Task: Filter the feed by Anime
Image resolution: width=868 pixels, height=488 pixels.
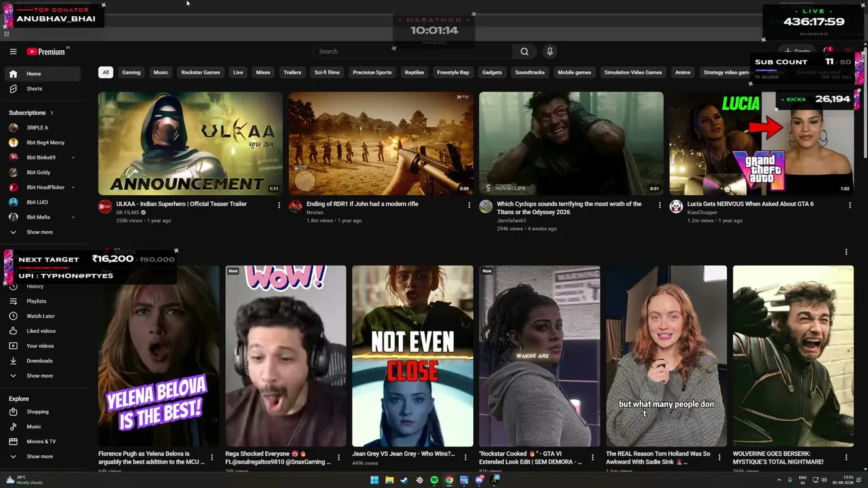Action: [x=683, y=73]
